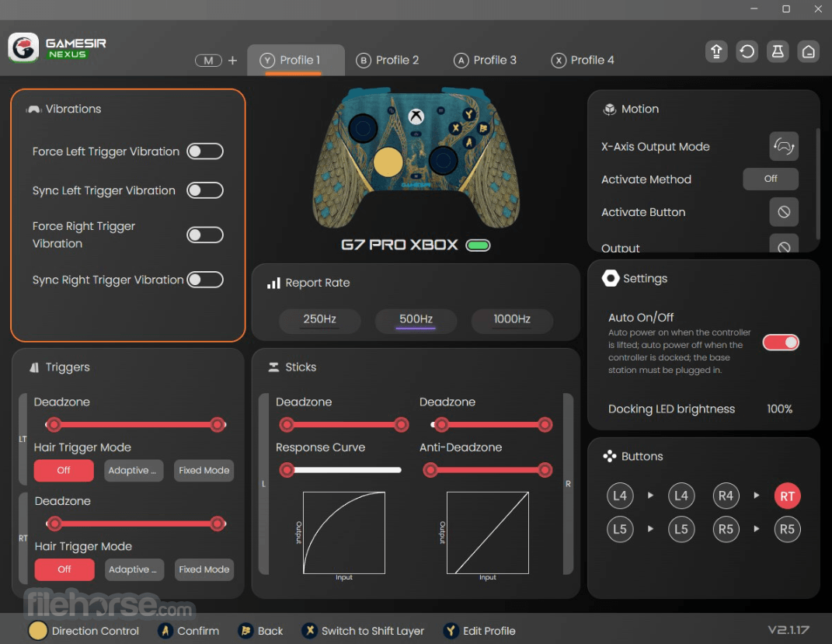Click the Vibrations controller icon
Viewport: 832px width, 644px height.
tap(34, 110)
